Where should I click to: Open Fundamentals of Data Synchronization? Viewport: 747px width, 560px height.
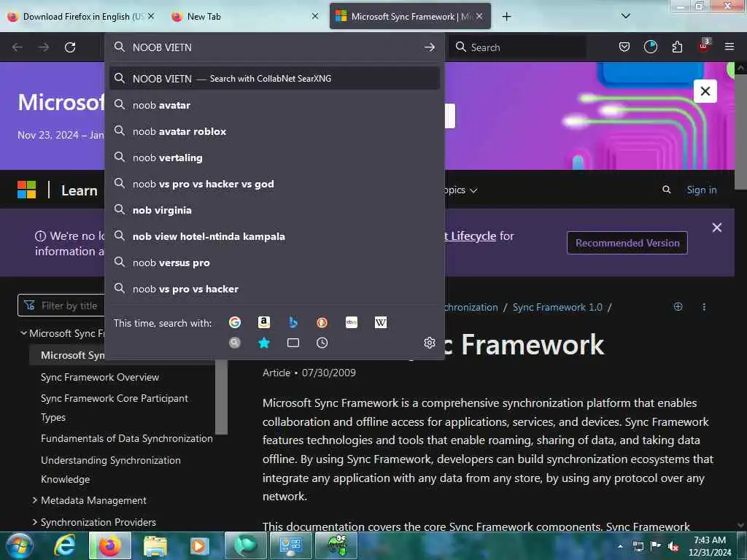(x=127, y=438)
